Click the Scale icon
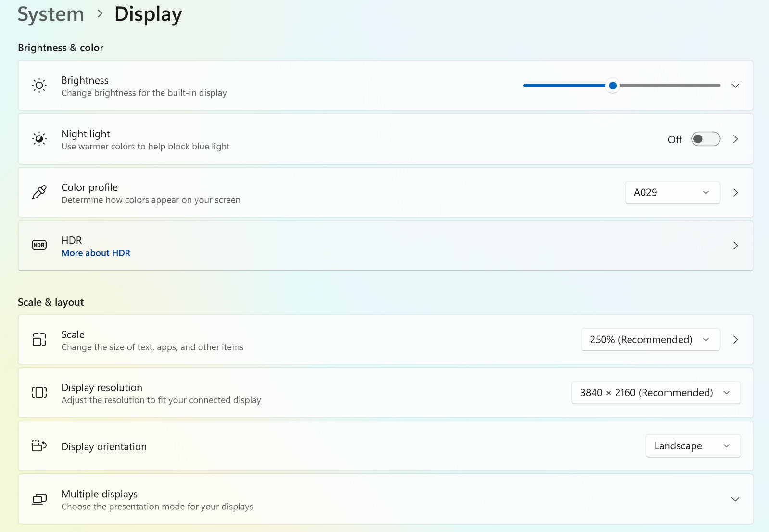Image resolution: width=769 pixels, height=532 pixels. [39, 340]
